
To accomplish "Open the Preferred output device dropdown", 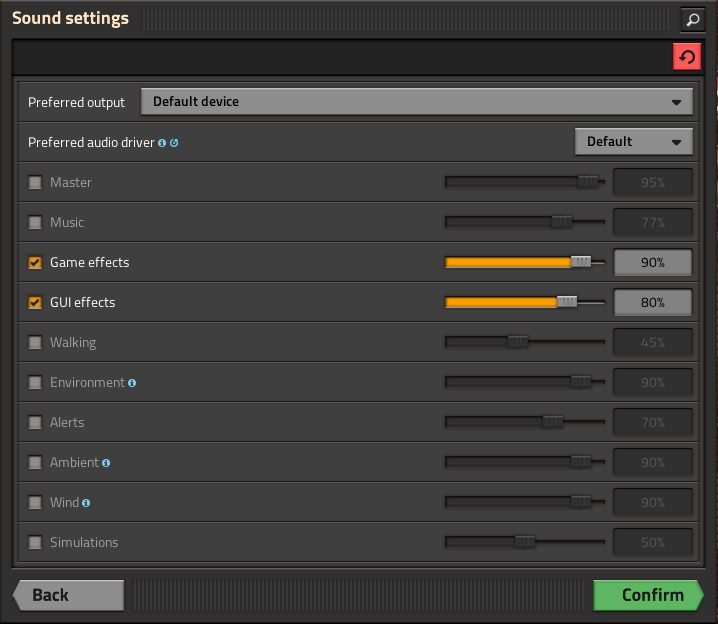I will point(416,102).
